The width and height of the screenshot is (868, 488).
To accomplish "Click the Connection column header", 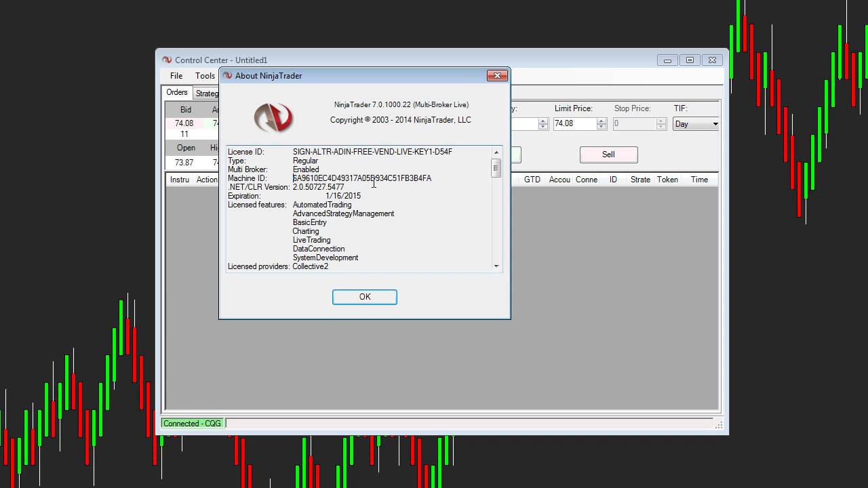I will [x=587, y=180].
